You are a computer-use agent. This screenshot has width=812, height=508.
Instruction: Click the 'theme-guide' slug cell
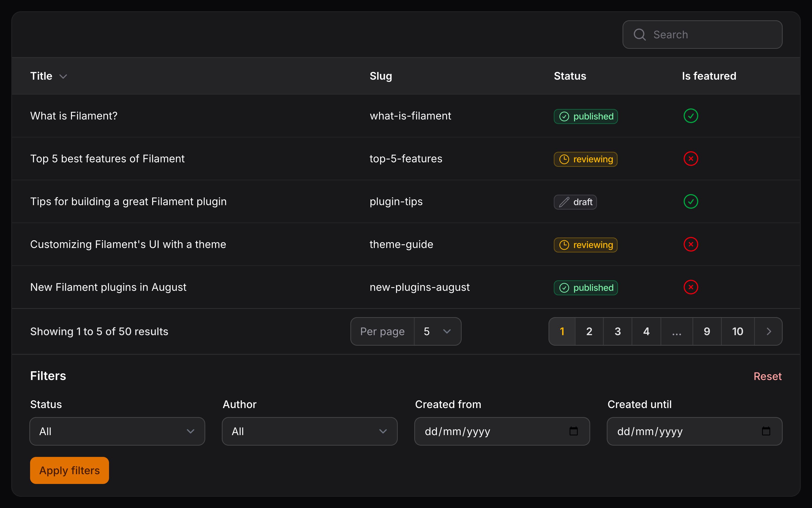[401, 244]
